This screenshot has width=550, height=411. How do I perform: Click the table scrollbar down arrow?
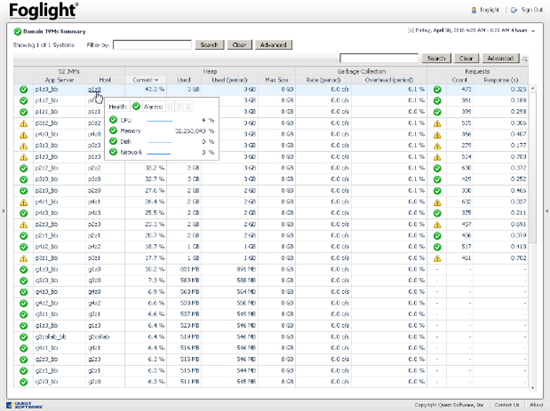tap(533, 388)
